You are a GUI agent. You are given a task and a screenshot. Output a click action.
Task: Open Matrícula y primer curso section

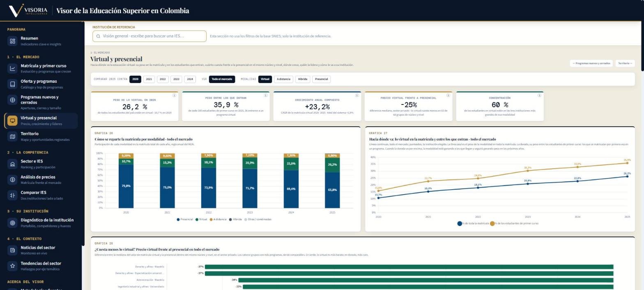41,69
